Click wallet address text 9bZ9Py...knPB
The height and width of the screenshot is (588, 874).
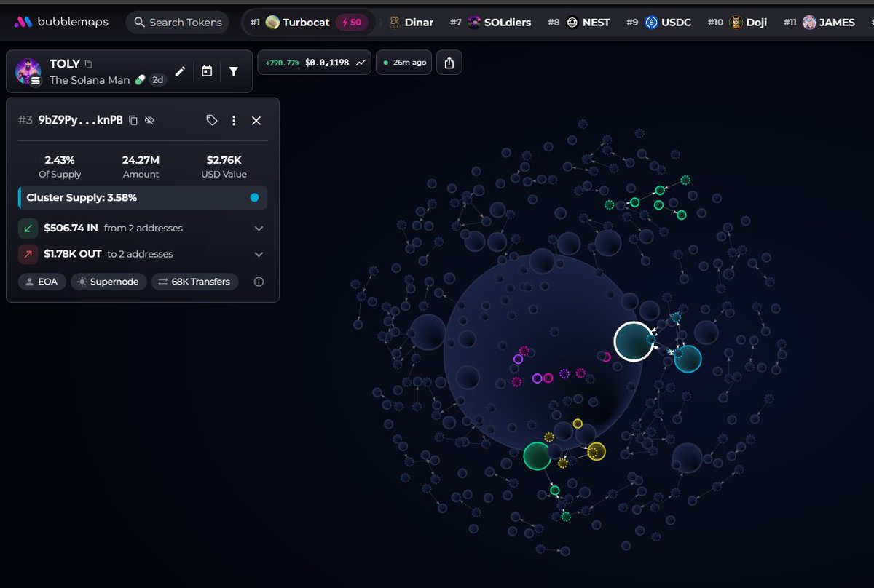81,120
